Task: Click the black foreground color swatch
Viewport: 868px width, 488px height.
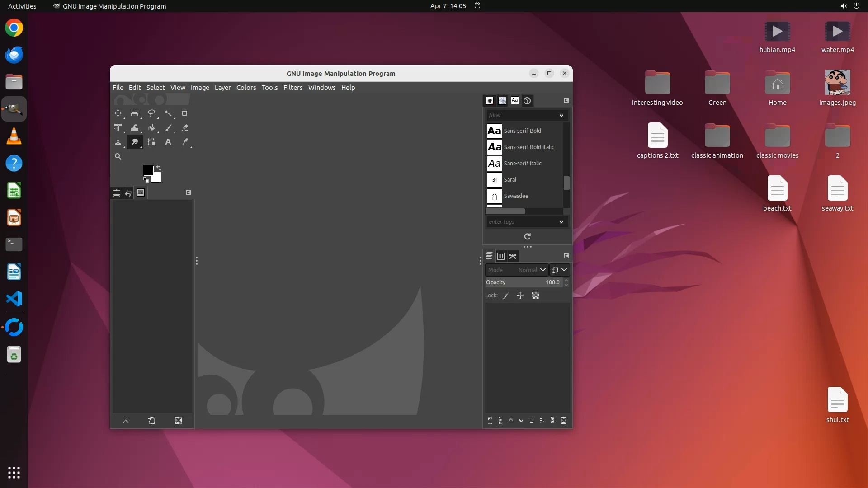Action: click(x=148, y=171)
